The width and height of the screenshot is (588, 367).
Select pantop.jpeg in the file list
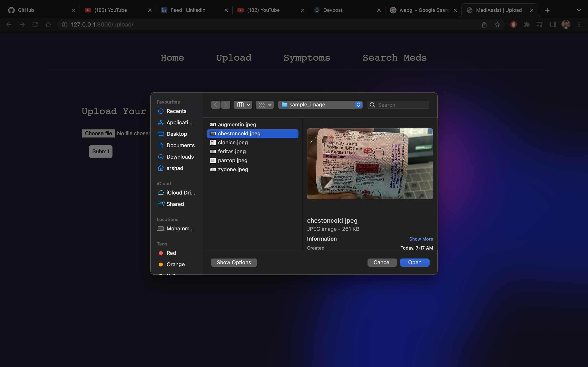coord(233,160)
